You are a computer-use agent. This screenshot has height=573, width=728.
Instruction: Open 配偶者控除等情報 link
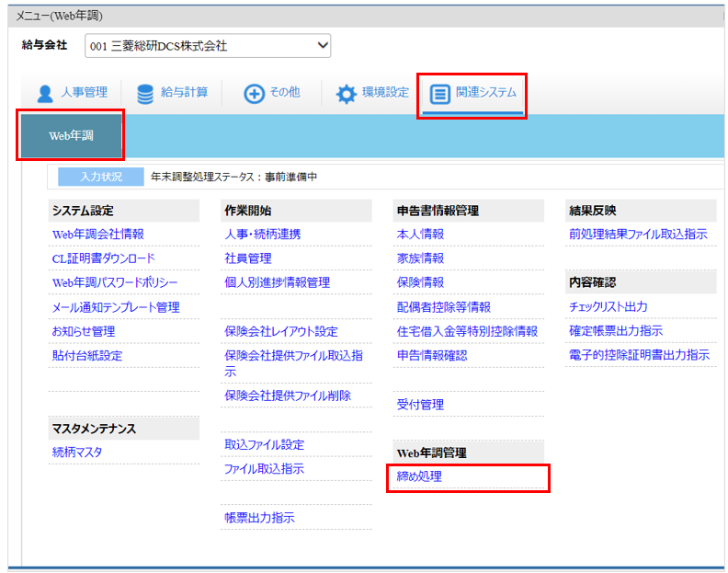pyautogui.click(x=444, y=307)
